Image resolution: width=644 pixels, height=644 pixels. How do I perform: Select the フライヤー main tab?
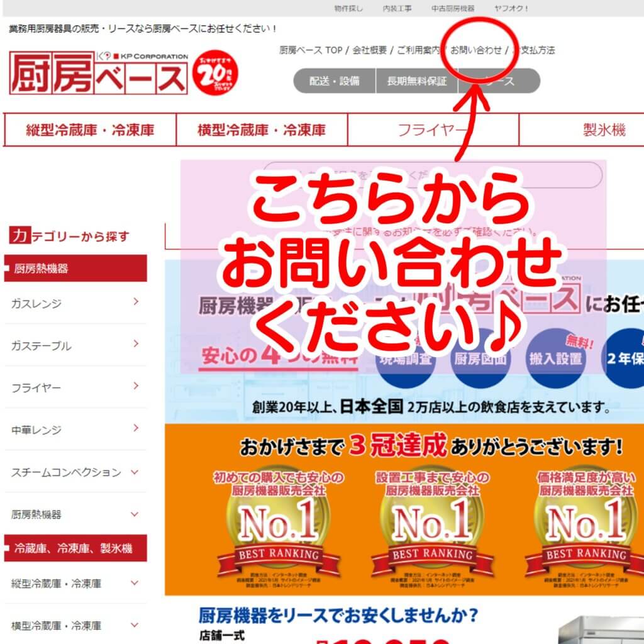pyautogui.click(x=433, y=130)
